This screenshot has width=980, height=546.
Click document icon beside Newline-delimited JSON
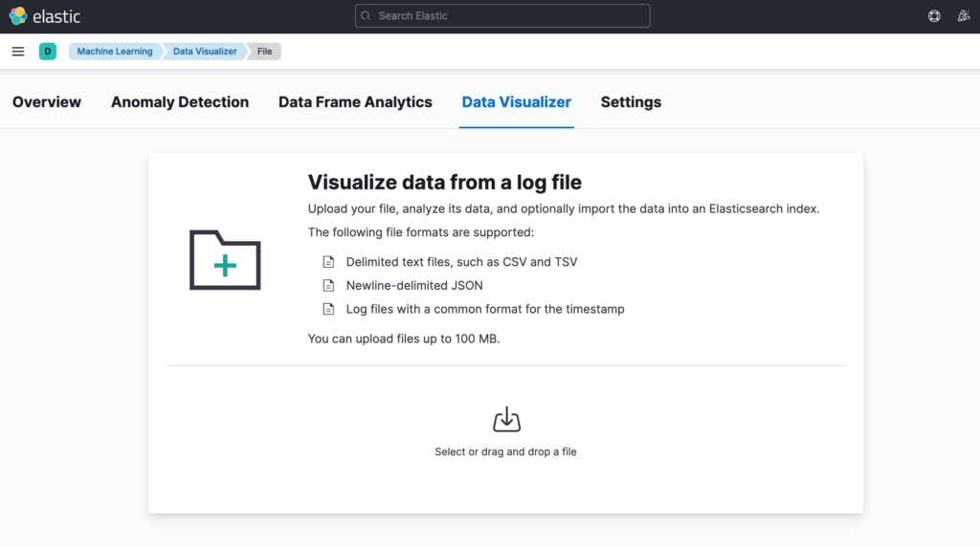328,286
